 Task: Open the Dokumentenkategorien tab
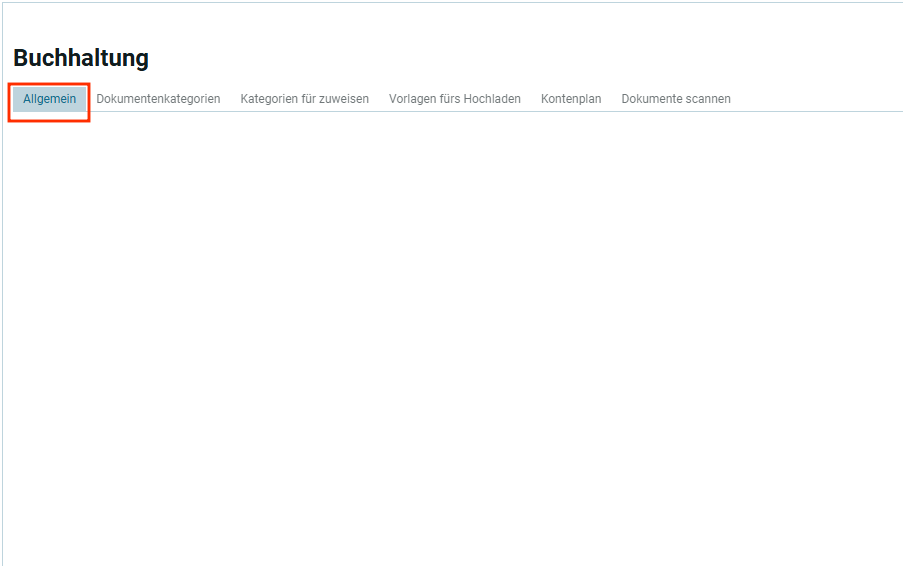coord(158,99)
